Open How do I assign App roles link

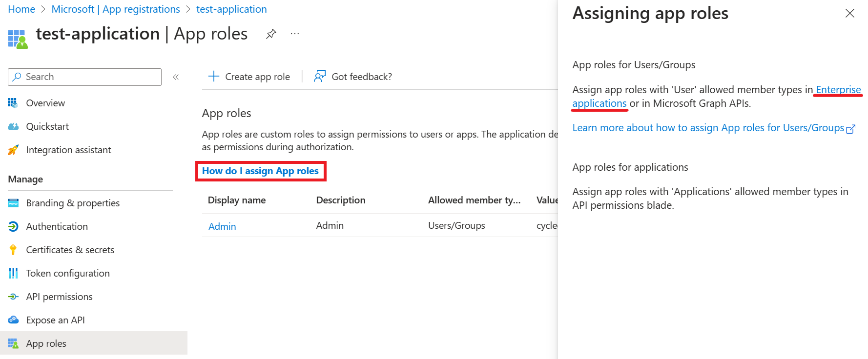point(260,171)
